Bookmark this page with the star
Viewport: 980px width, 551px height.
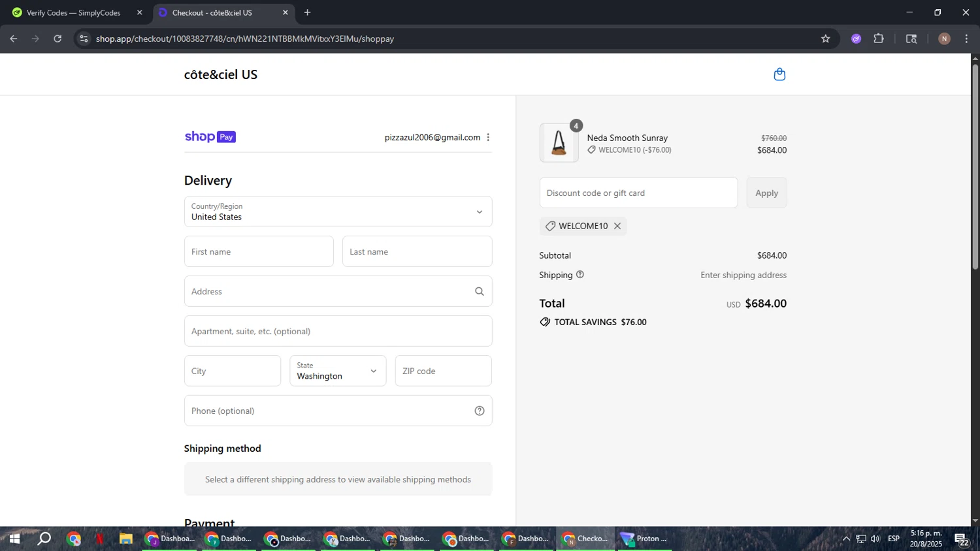[826, 39]
